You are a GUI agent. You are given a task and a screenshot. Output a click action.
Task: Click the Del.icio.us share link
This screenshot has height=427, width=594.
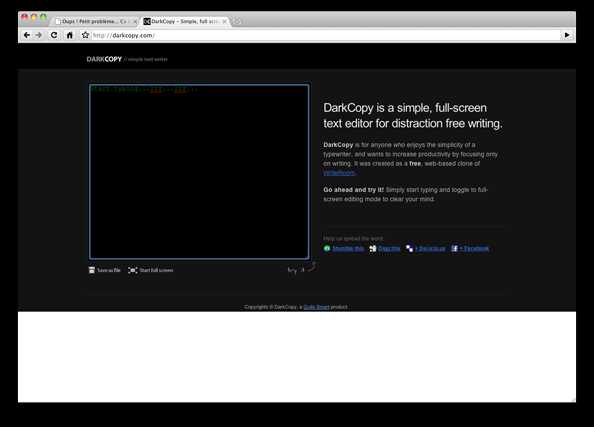[430, 249]
